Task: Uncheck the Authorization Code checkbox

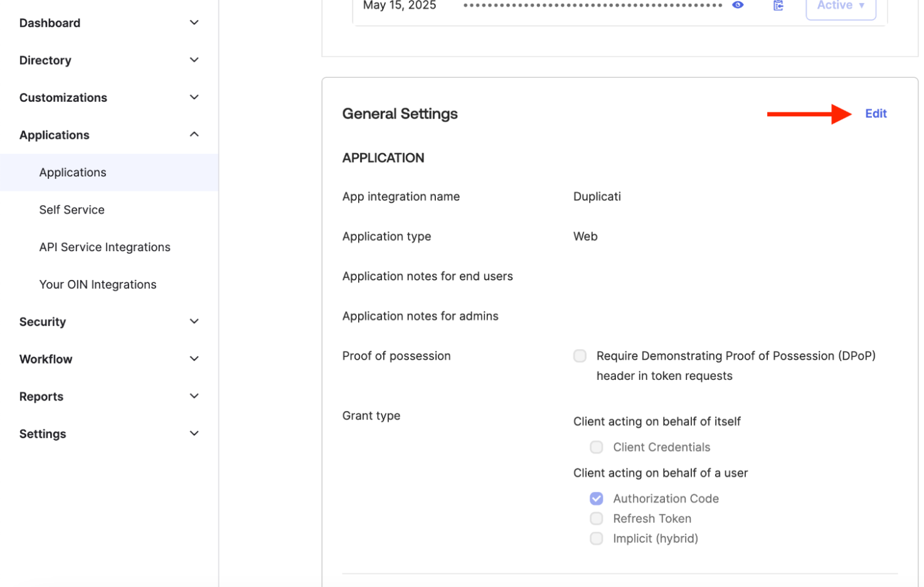Action: click(596, 498)
